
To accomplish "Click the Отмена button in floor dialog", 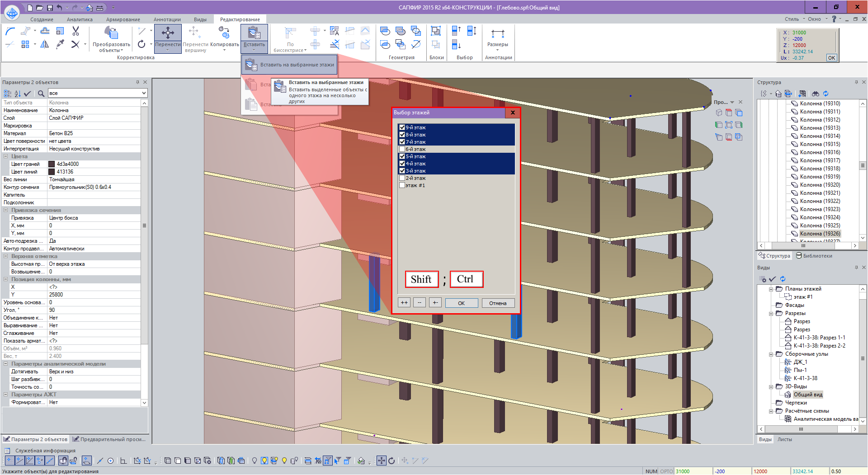I will click(x=497, y=303).
